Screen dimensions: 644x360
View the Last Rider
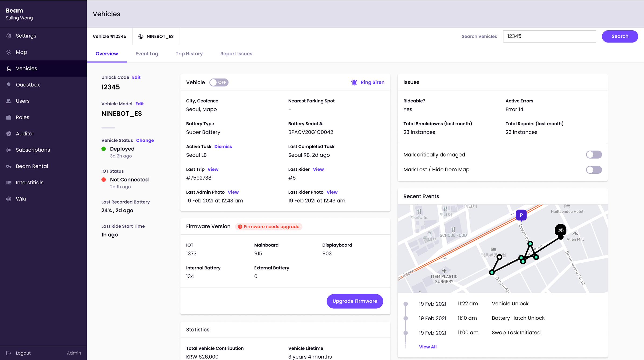tap(318, 169)
